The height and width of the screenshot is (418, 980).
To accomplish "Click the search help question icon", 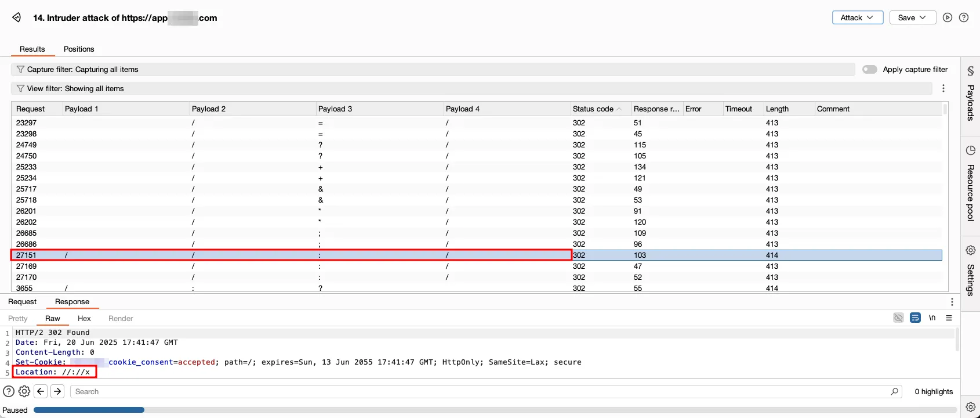I will pyautogui.click(x=9, y=391).
